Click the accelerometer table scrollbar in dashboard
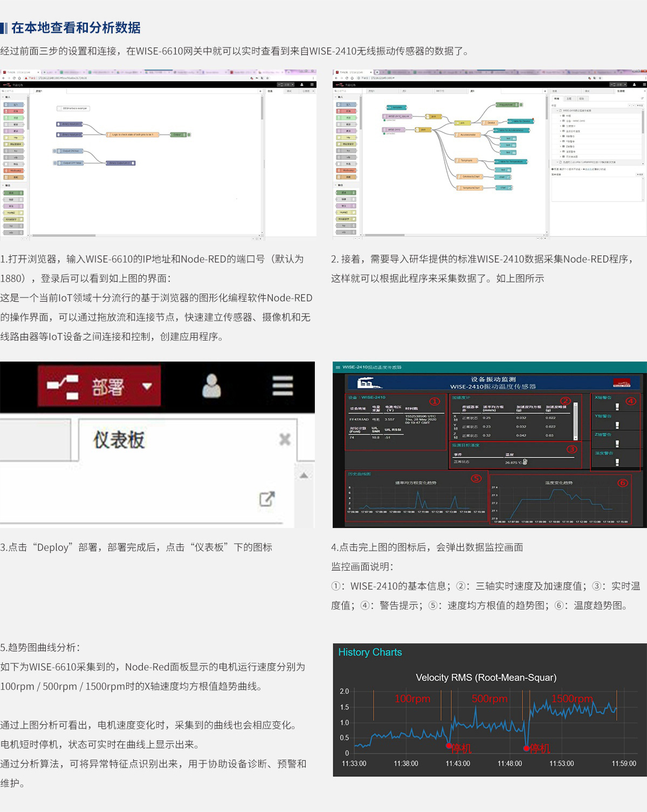Viewport: 647px width, 812px height. point(575,420)
